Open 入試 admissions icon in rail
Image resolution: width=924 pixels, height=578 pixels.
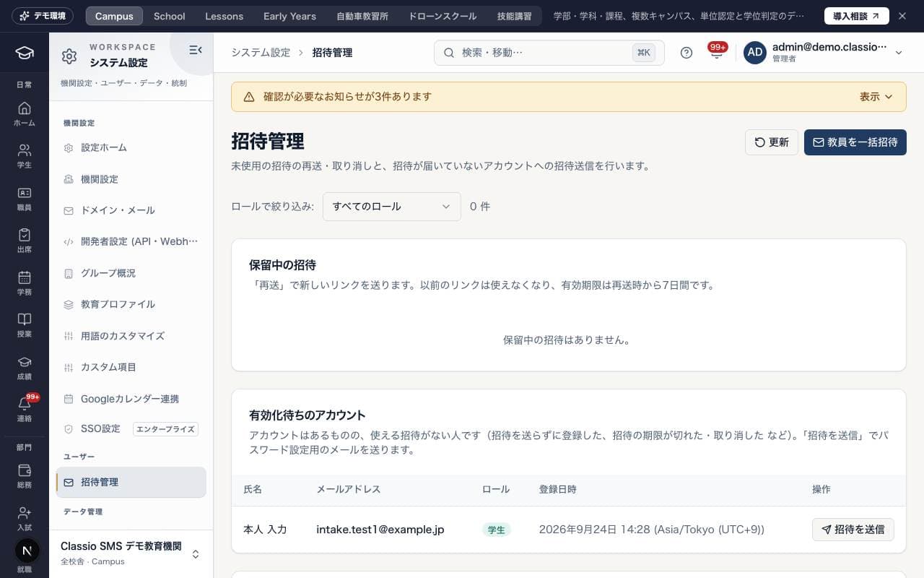click(25, 518)
